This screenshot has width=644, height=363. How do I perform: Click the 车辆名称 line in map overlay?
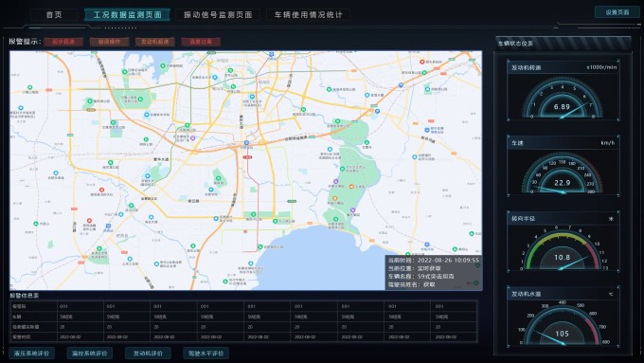click(x=421, y=276)
